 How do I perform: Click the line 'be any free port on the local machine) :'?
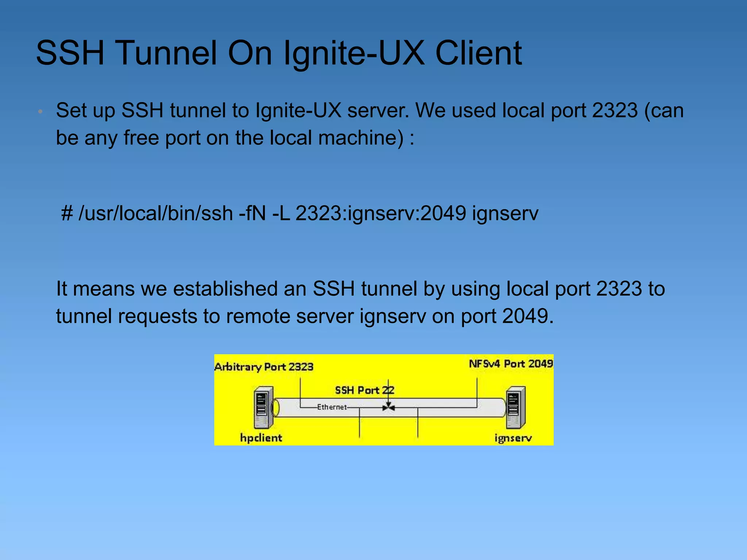(x=235, y=138)
